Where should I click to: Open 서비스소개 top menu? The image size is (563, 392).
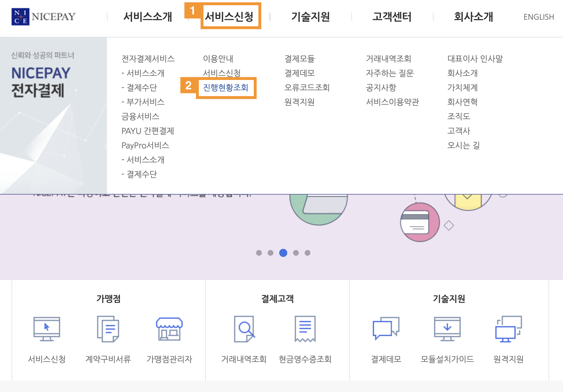(148, 17)
